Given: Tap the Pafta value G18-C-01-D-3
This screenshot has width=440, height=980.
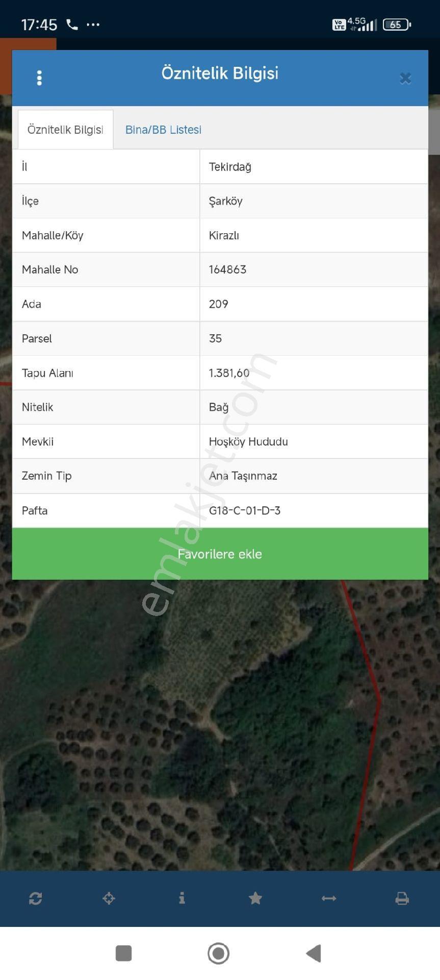Looking at the screenshot, I should (245, 510).
